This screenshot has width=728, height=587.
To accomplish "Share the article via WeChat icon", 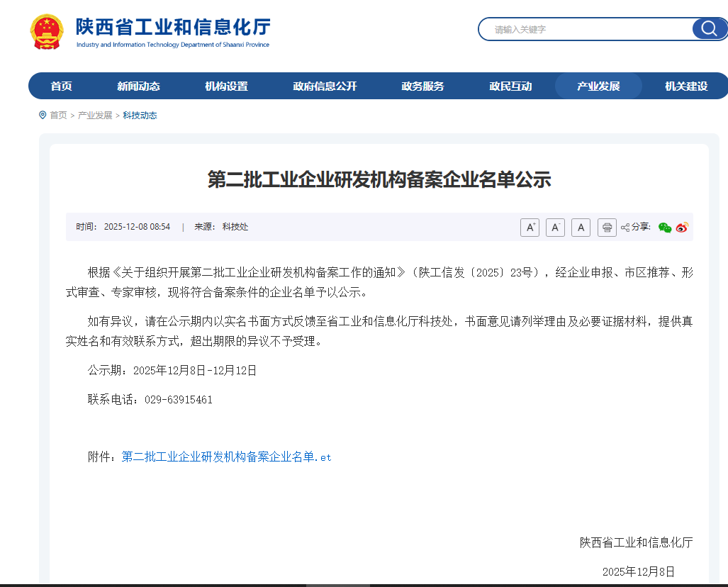I will [x=664, y=228].
